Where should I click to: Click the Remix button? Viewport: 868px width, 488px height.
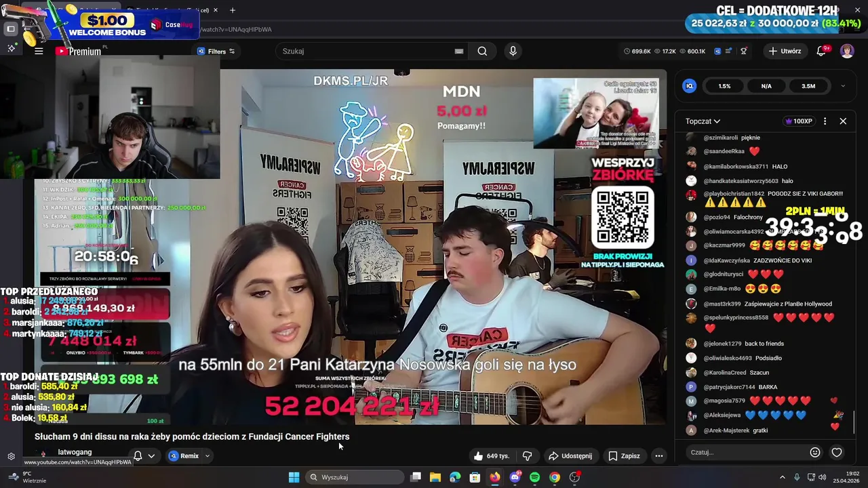pyautogui.click(x=184, y=456)
